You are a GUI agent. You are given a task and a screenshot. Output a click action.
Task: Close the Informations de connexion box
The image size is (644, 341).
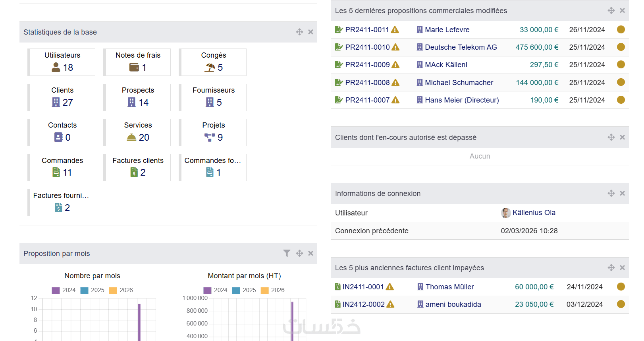pos(622,193)
